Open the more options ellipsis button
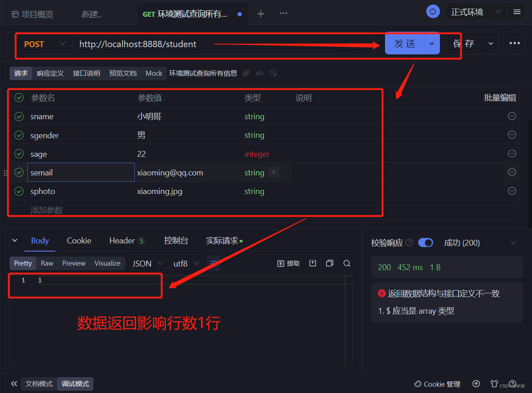 tap(515, 43)
